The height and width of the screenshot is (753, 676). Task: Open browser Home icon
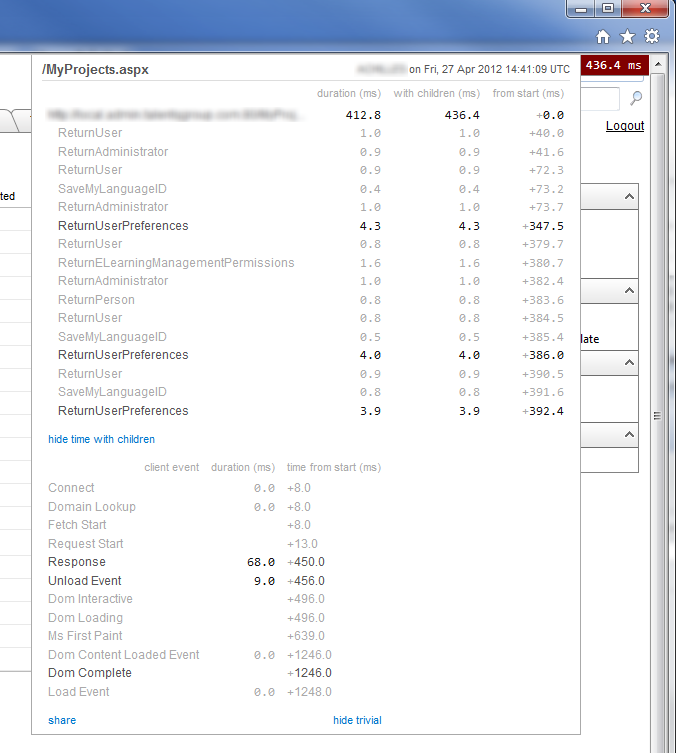(603, 36)
